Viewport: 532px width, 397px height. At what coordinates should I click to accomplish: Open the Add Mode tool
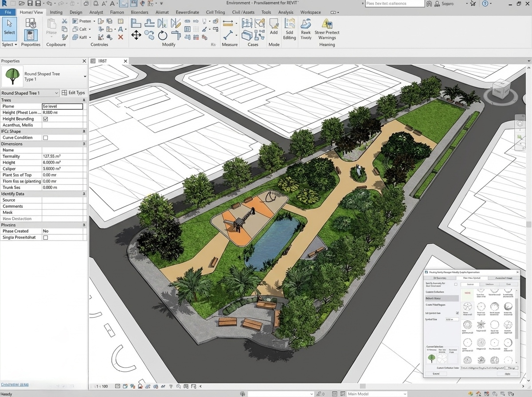click(274, 27)
